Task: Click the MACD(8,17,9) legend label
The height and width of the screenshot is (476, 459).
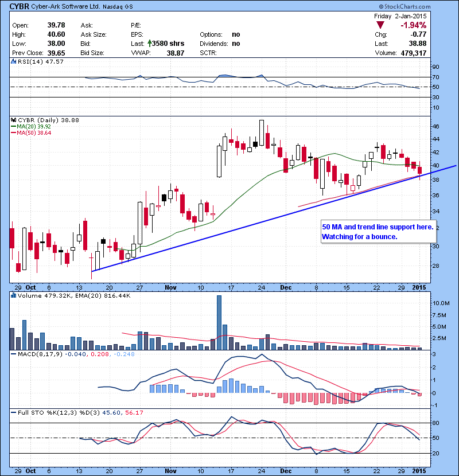Action: 40,354
